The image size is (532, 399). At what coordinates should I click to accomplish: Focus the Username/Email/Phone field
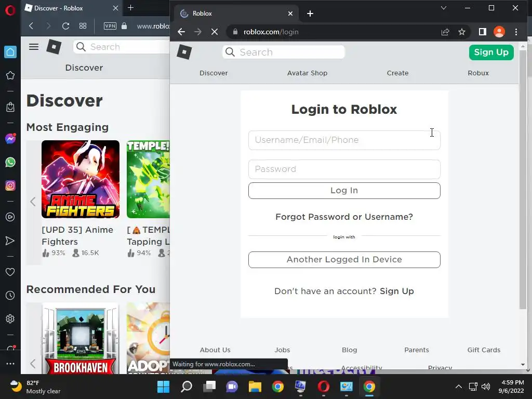tap(344, 140)
